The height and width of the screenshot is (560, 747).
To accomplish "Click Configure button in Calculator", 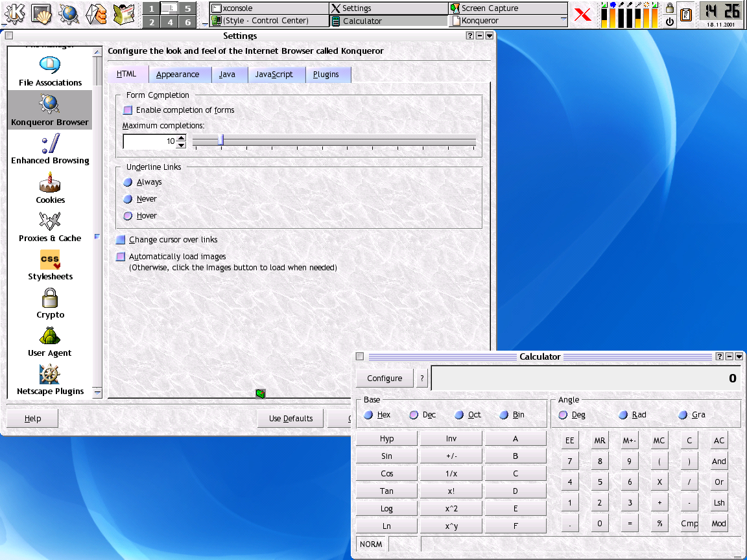I will 385,378.
